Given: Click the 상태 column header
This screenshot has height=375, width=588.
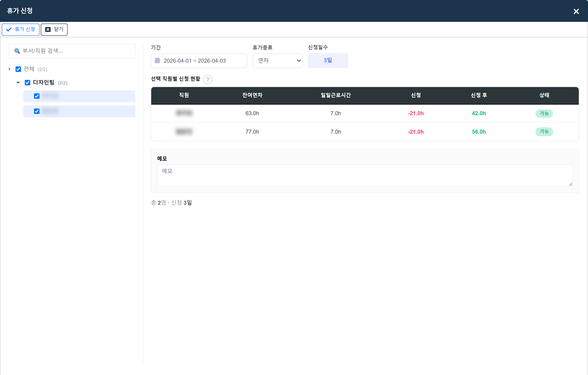Looking at the screenshot, I should (544, 95).
